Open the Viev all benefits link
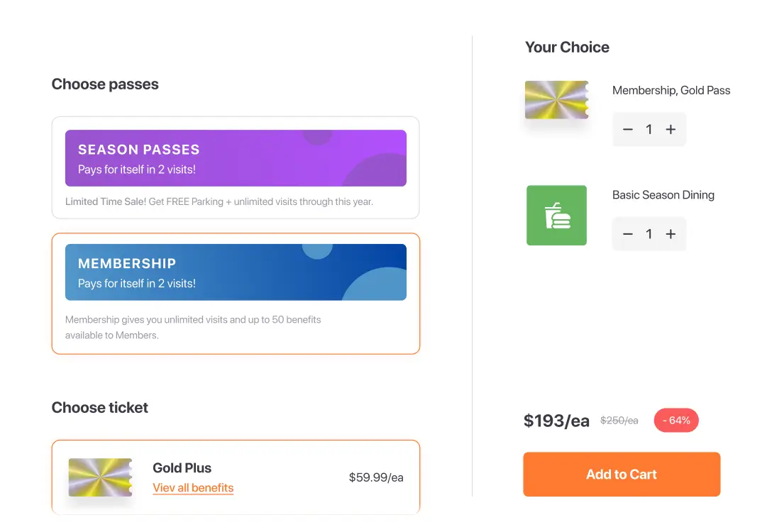Screen dimensions: 772x532 (x=193, y=488)
